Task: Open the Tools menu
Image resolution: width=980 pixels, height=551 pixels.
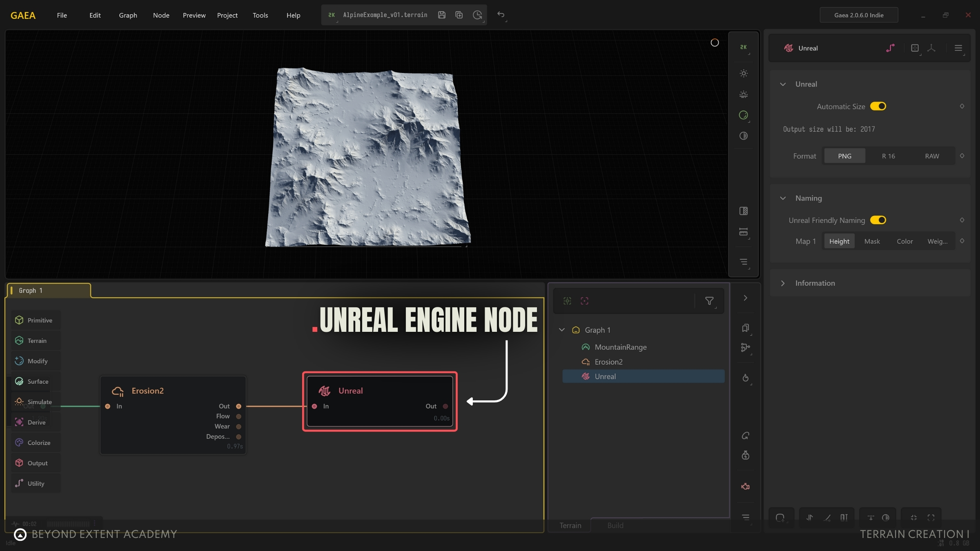Action: click(261, 15)
